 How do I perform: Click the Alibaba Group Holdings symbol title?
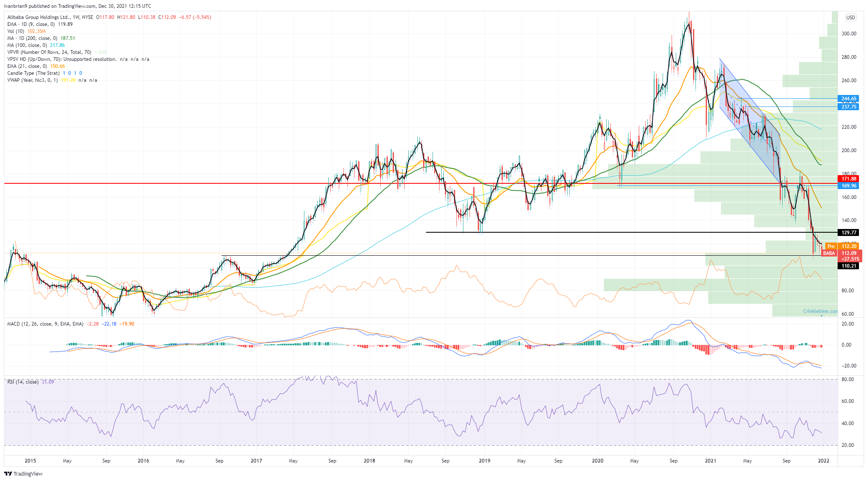click(39, 17)
